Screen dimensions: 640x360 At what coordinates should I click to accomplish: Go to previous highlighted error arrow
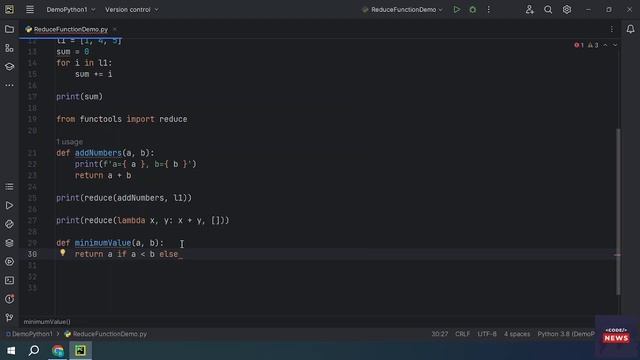(x=605, y=45)
